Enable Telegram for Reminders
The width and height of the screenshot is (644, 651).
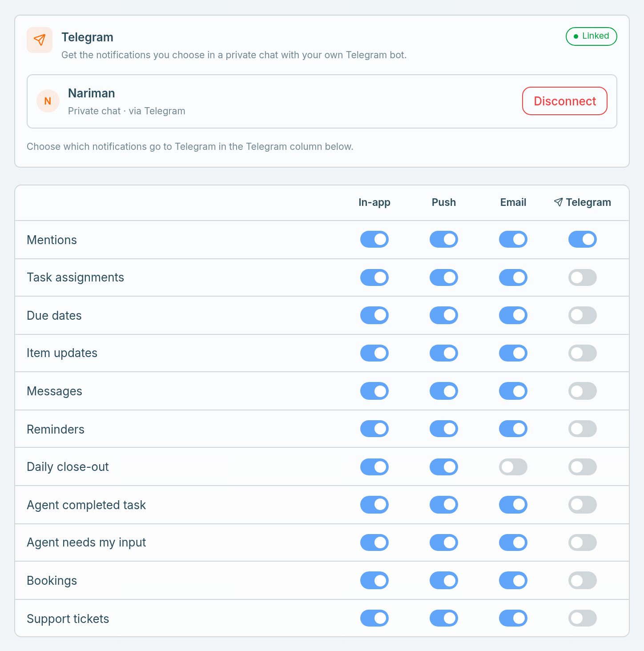[x=583, y=429]
